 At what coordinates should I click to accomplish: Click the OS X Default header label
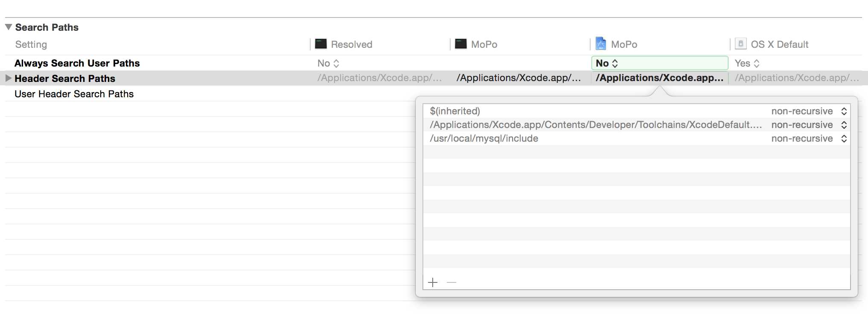point(780,44)
